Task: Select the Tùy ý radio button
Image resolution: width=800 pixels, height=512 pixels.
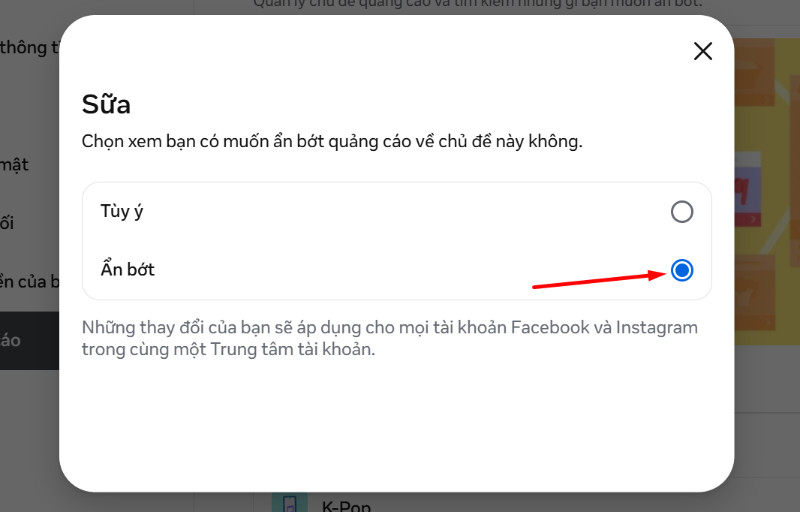Action: pos(682,212)
